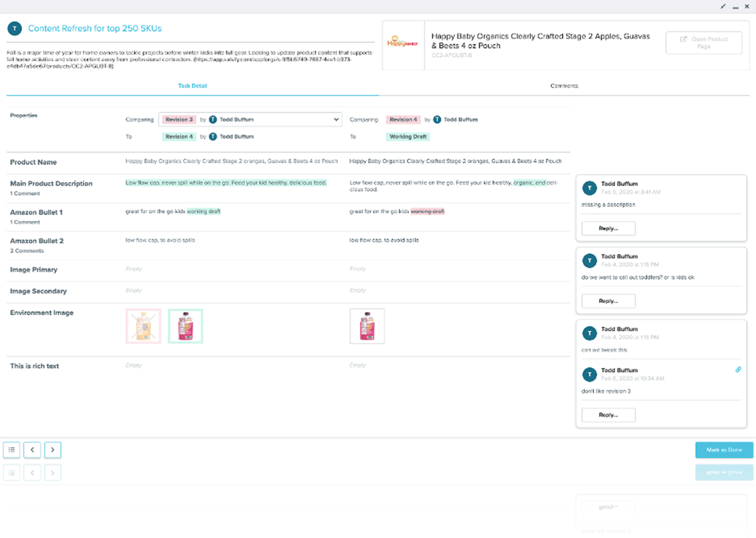Click '2 Comments' under Amazon Bullet 2

point(27,250)
